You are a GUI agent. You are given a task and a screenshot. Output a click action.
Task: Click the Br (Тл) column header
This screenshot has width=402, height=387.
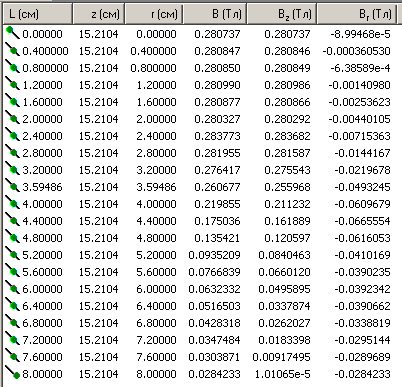[x=357, y=14]
